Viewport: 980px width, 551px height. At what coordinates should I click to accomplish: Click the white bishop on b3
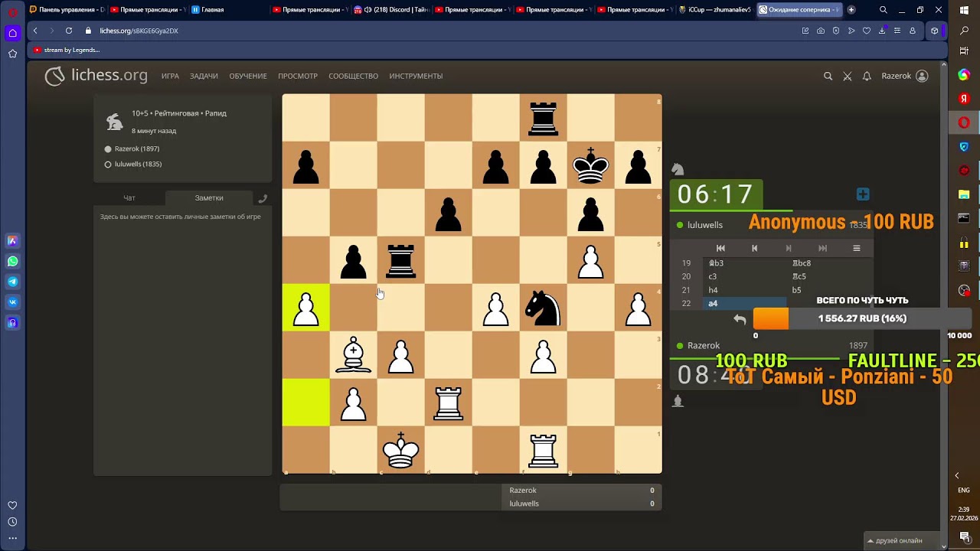(x=353, y=355)
